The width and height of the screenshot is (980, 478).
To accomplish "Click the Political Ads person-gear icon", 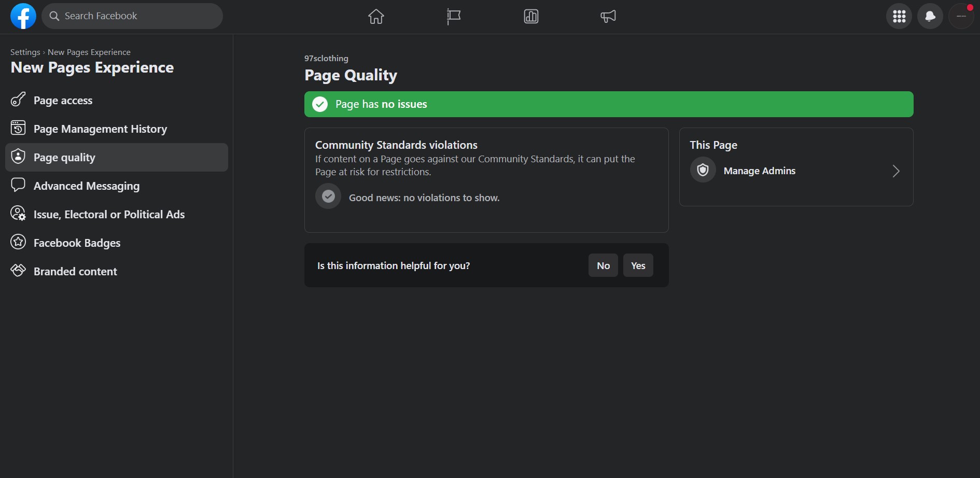I will tap(18, 214).
